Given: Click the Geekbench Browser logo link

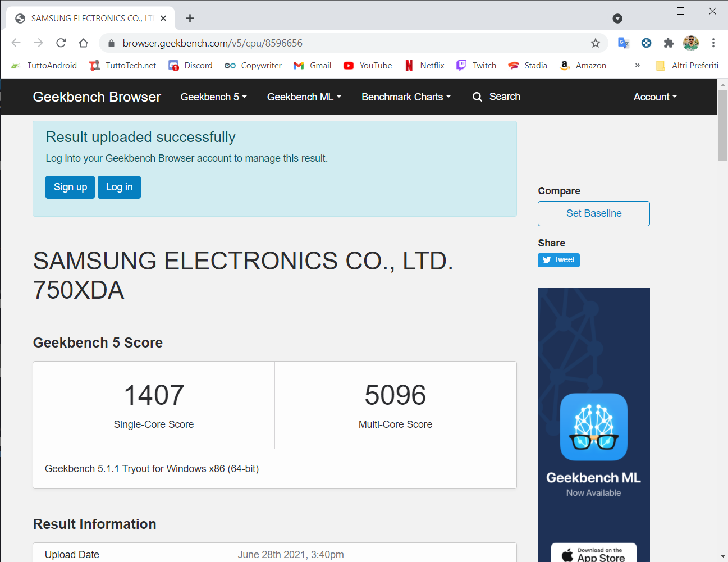Looking at the screenshot, I should coord(97,97).
